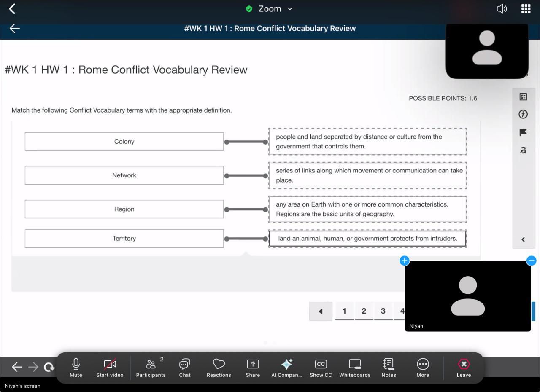Viewport: 540px width, 392px height.
Task: Click Niyah's video thumbnail
Action: click(468, 296)
